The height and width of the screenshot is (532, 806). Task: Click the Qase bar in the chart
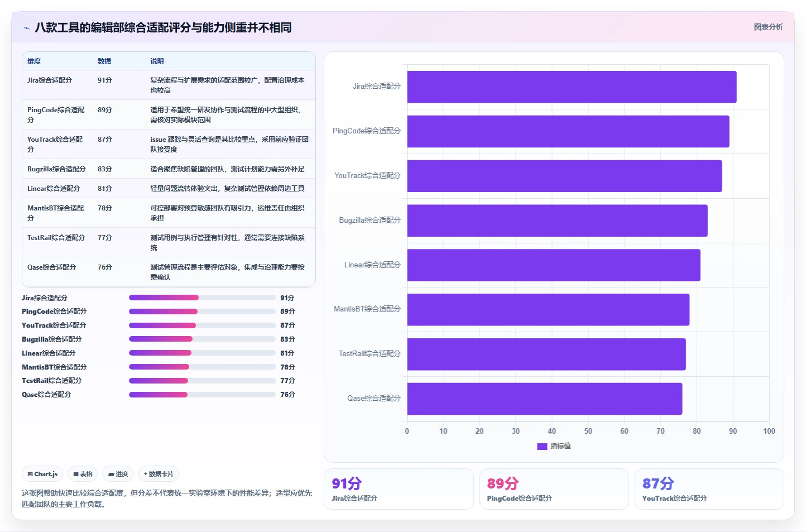pos(545,399)
